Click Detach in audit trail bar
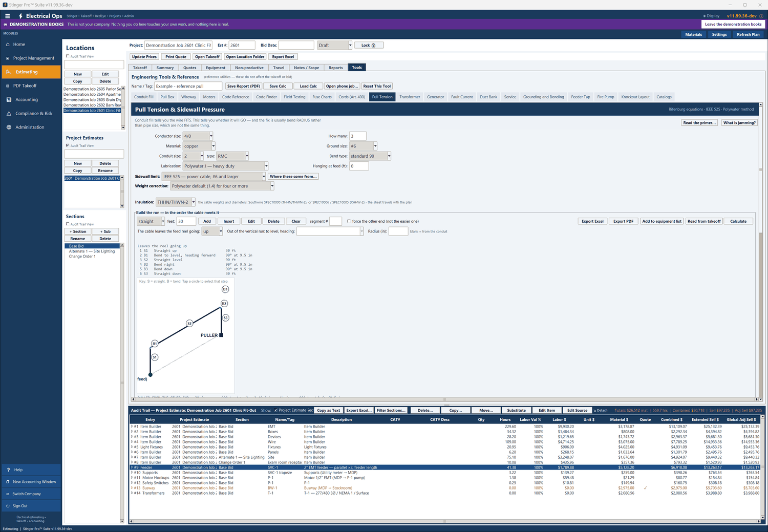 600,410
